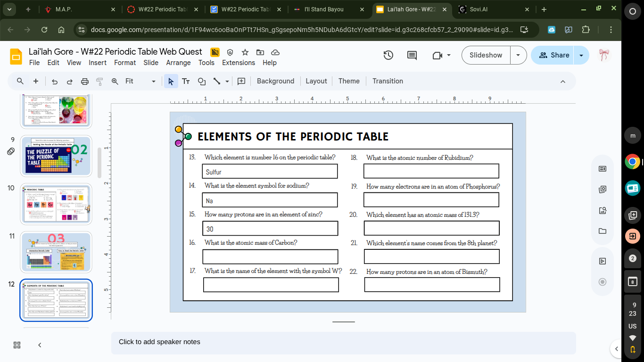Click the Undo icon

(x=55, y=81)
